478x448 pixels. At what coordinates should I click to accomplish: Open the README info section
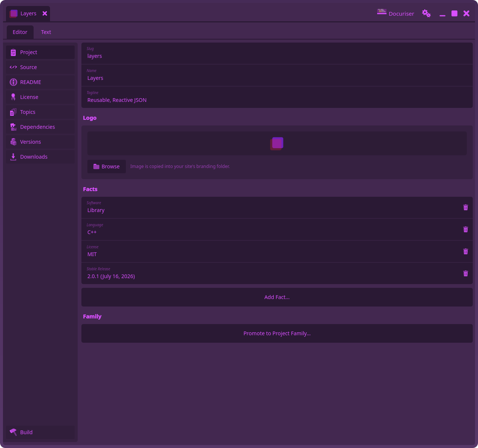40,82
